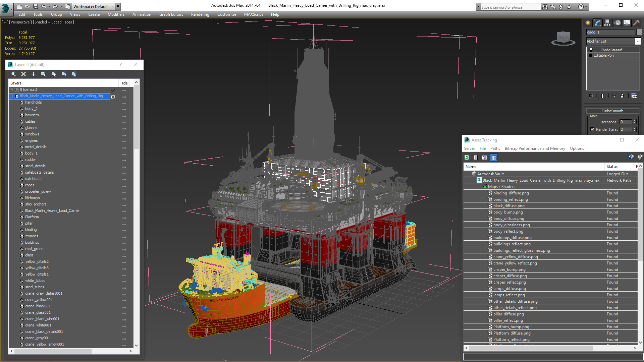Open Paths menu in Asset Tracking
This screenshot has width=644, height=362.
[x=495, y=148]
